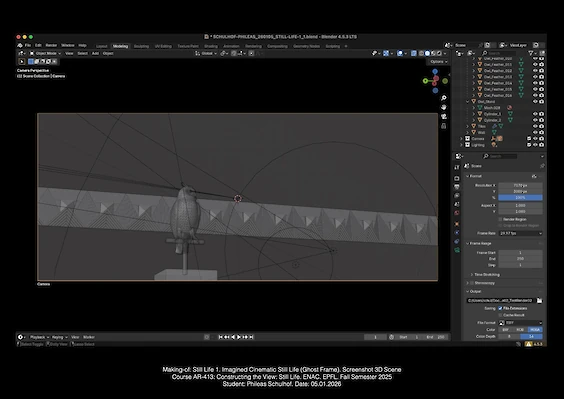Viewport: 564px width, 399px height.
Task: Open the Tool properties tab icon
Action: pyautogui.click(x=457, y=168)
